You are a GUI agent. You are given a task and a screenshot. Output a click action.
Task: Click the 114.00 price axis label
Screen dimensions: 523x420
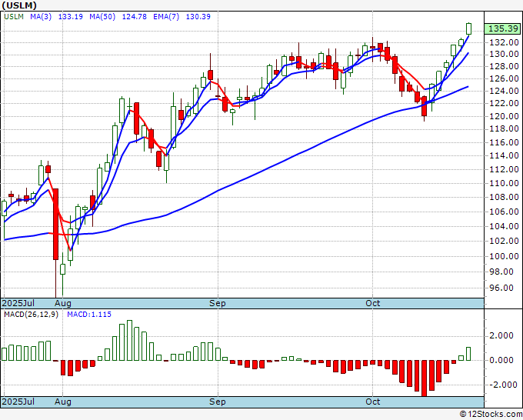pyautogui.click(x=504, y=155)
